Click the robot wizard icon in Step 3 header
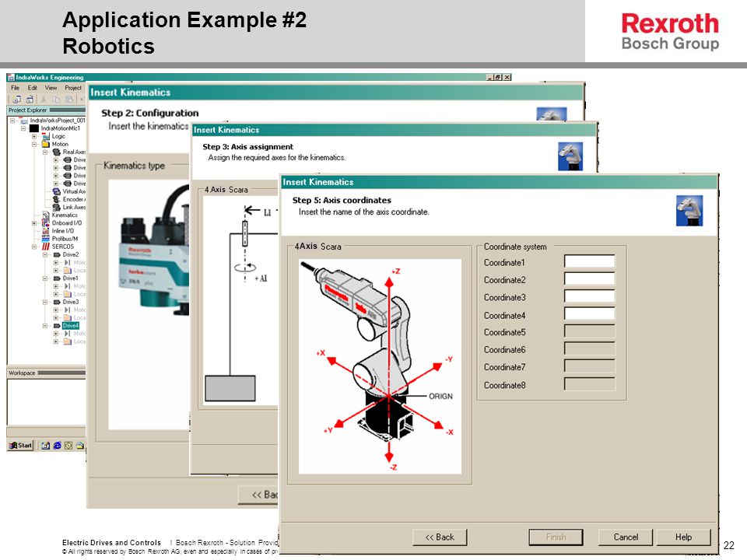747x560 pixels. coord(570,156)
